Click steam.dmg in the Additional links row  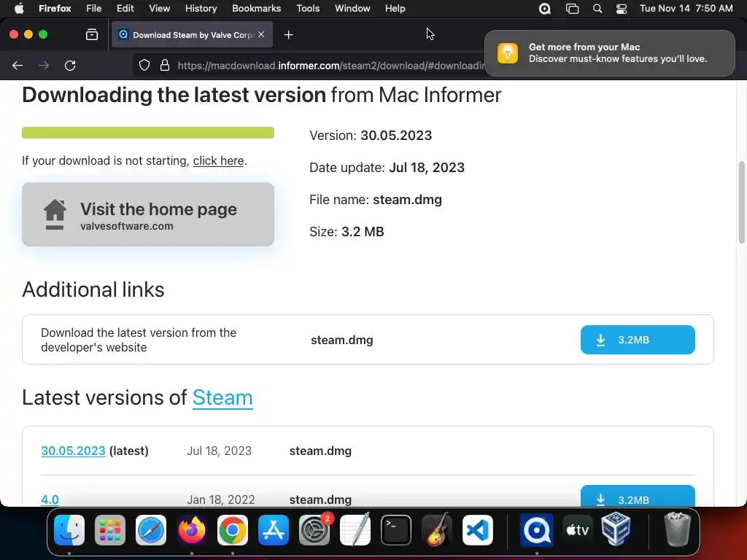point(342,340)
